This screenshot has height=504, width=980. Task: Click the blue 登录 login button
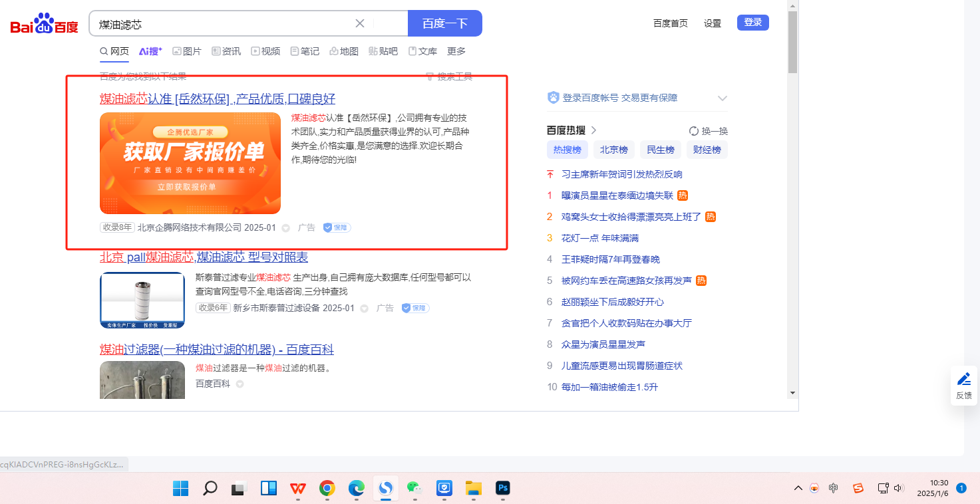(752, 23)
